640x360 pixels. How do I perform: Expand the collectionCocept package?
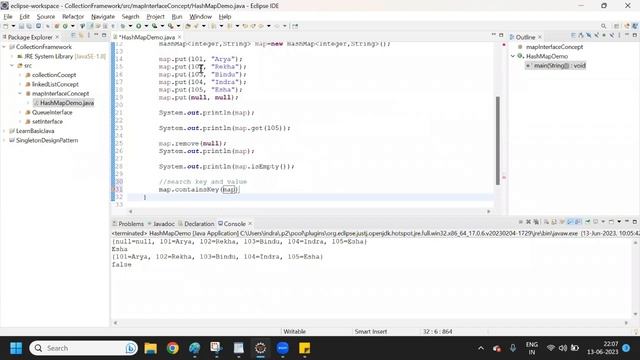[20, 75]
